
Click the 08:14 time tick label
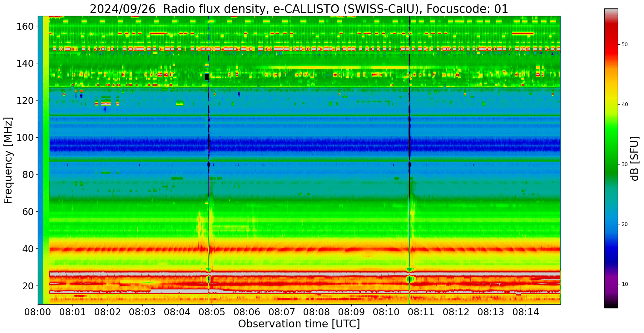point(526,312)
